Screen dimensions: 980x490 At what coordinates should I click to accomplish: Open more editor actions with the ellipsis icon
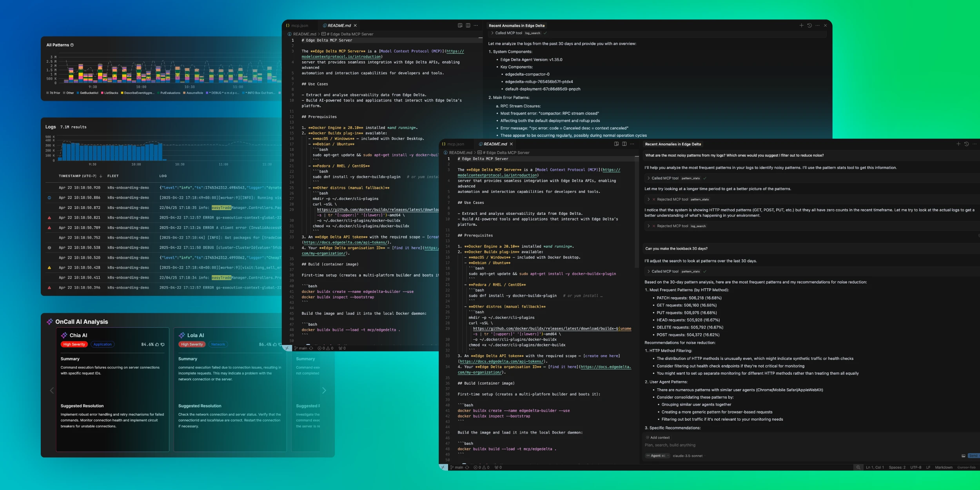[632, 144]
